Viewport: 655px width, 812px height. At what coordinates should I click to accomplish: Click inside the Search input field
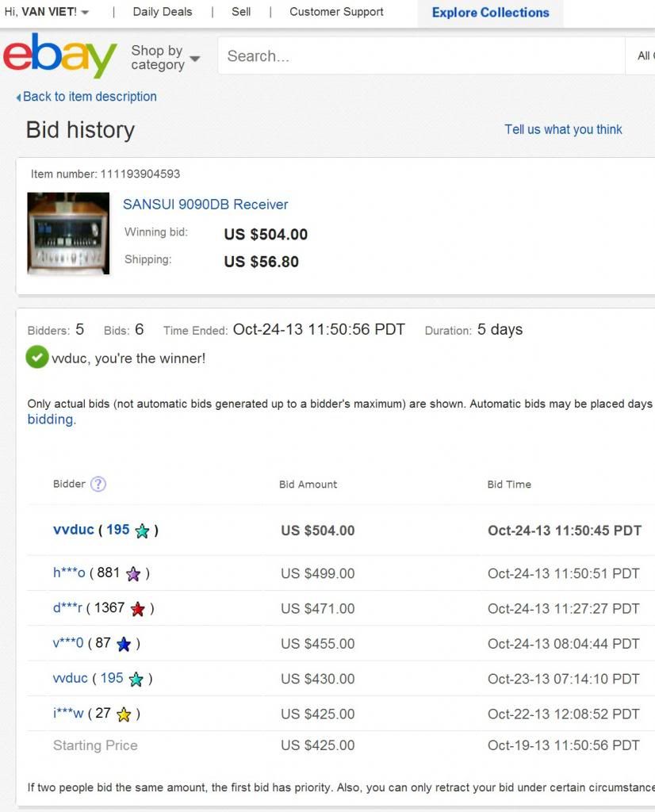tap(422, 56)
